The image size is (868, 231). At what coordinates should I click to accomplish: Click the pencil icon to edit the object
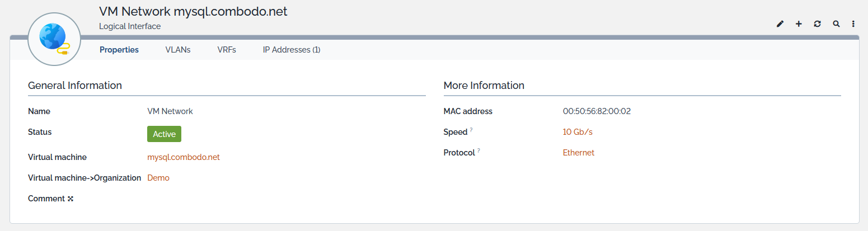coord(780,24)
